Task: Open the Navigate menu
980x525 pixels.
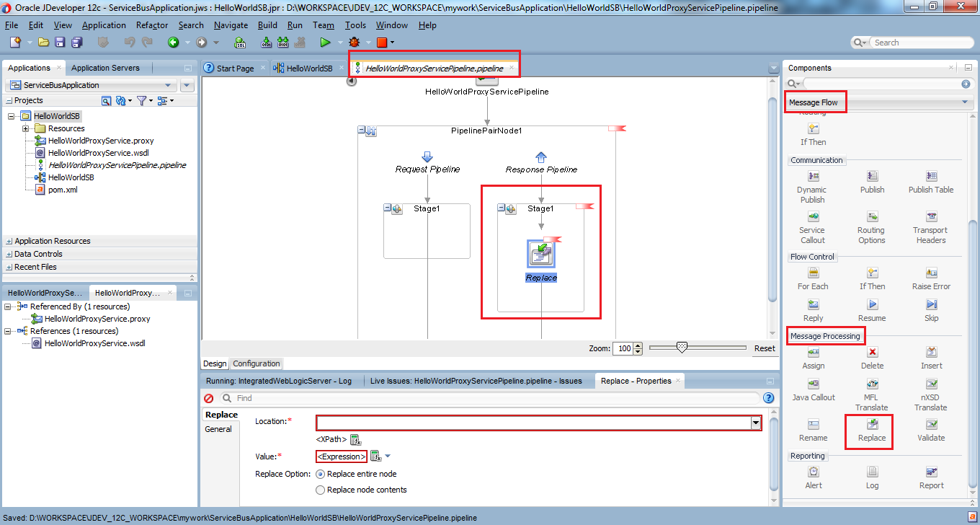Action: point(231,25)
